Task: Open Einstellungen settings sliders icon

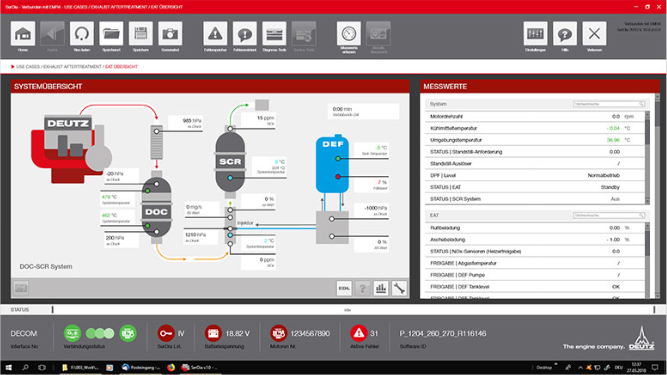Action: coord(535,34)
